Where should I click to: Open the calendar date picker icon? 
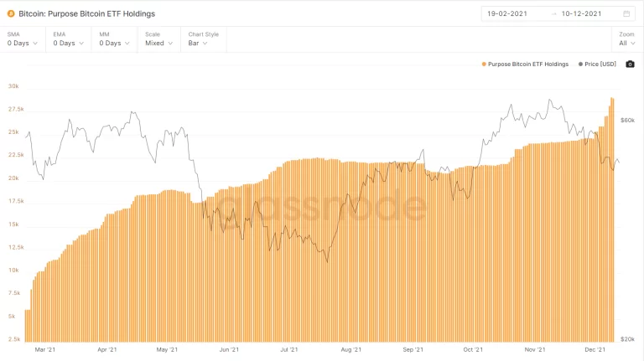pyautogui.click(x=626, y=13)
